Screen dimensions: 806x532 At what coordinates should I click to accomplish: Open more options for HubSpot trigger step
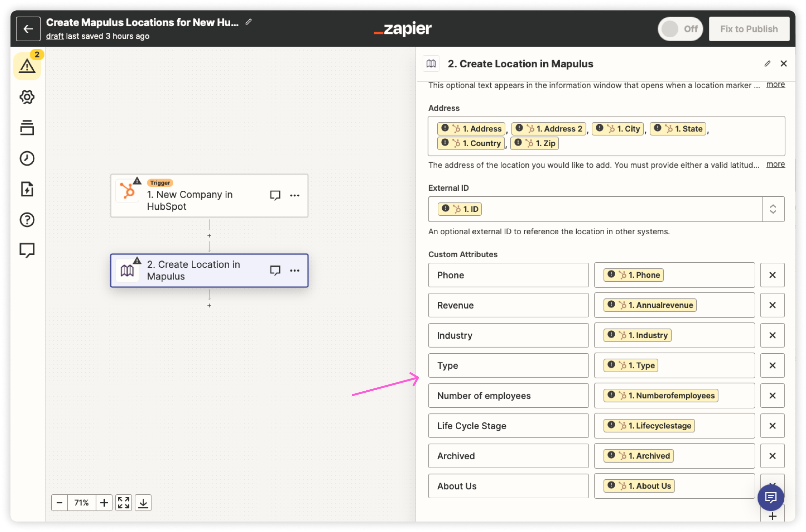295,195
